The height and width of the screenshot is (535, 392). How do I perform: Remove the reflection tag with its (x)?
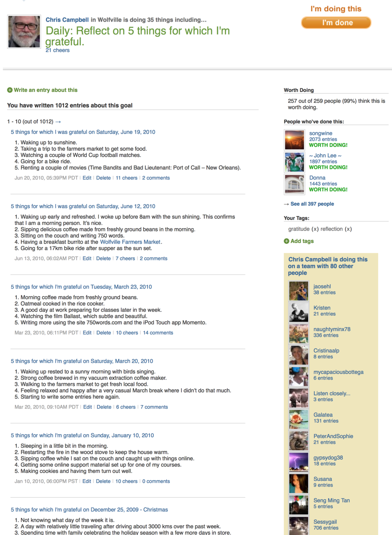pos(348,229)
